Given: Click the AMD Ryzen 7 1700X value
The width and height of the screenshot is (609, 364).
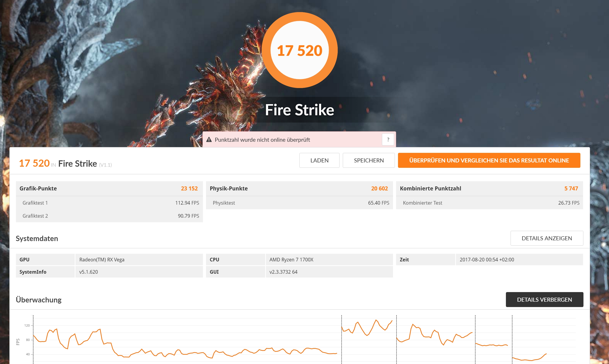Looking at the screenshot, I should click(x=291, y=259).
